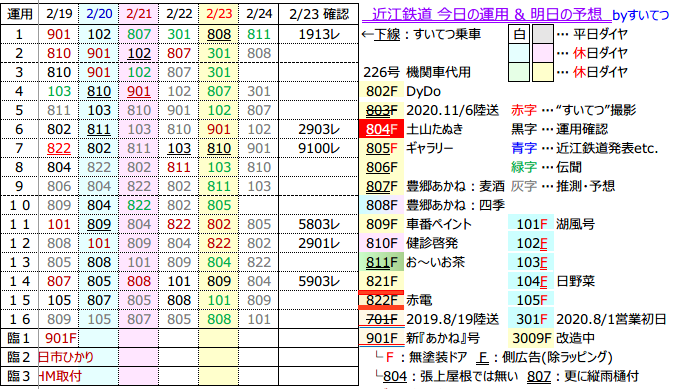Click the 新『あかね』号 label
The width and height of the screenshot is (676, 389).
443,338
